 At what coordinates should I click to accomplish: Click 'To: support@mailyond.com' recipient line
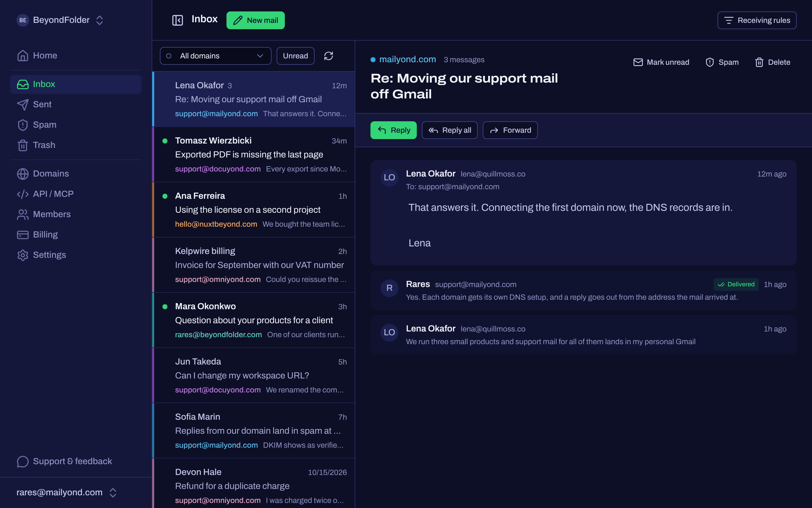tap(452, 187)
